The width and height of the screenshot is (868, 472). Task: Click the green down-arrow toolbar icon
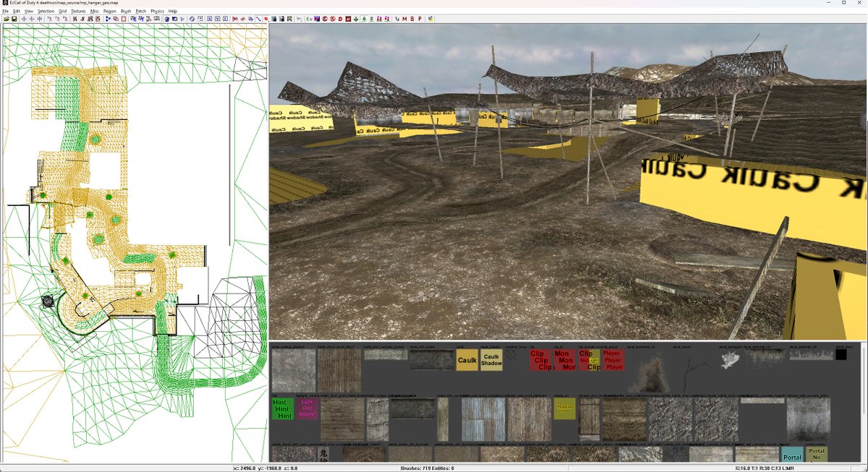click(x=356, y=19)
